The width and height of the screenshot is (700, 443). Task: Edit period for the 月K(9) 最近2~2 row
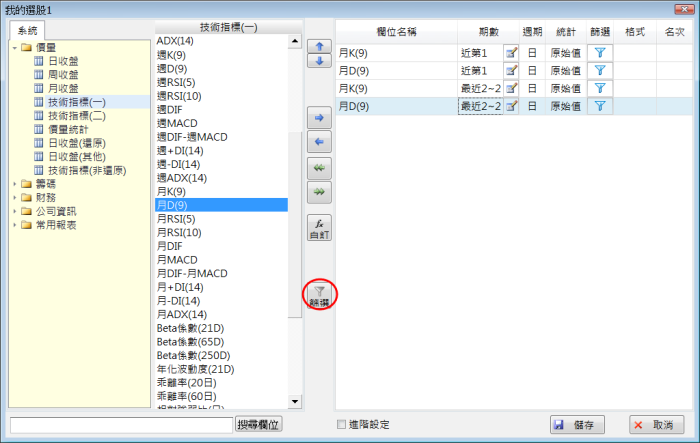click(511, 88)
